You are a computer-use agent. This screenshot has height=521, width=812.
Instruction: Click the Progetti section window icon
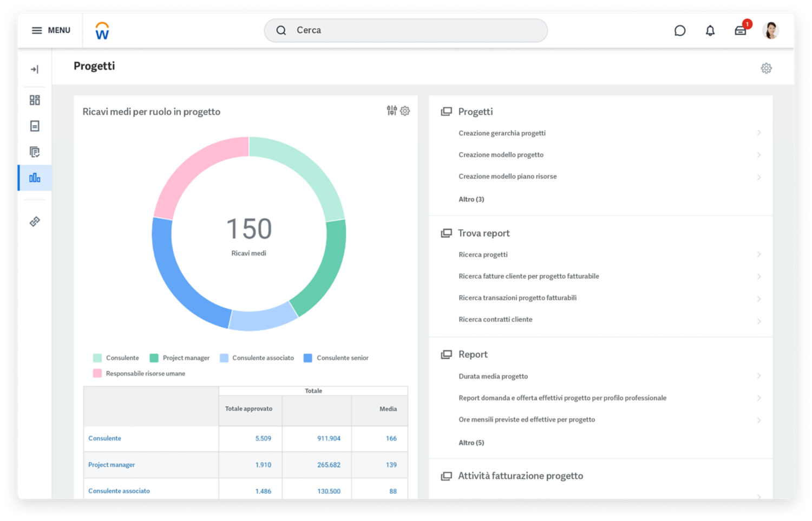click(446, 112)
